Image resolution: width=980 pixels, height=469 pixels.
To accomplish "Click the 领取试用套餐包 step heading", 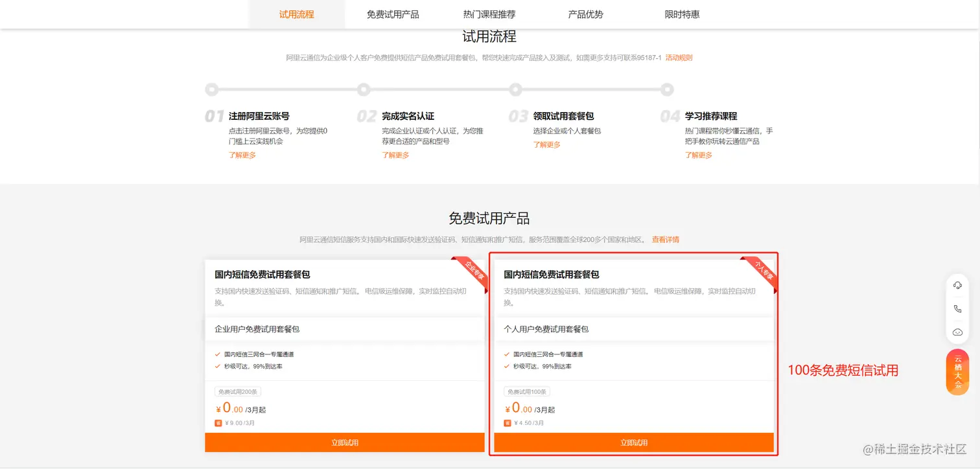I will click(x=564, y=117).
